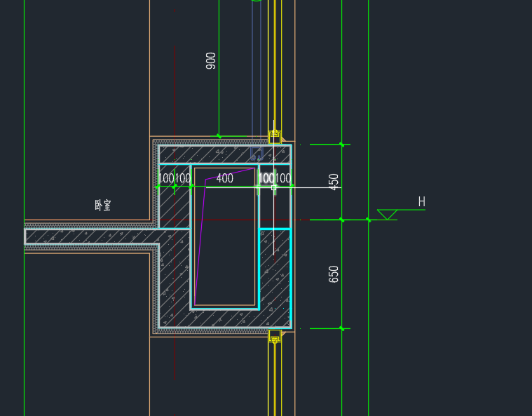532x416 pixels.
Task: Select the cyan hatched block on right
Action: [275, 274]
